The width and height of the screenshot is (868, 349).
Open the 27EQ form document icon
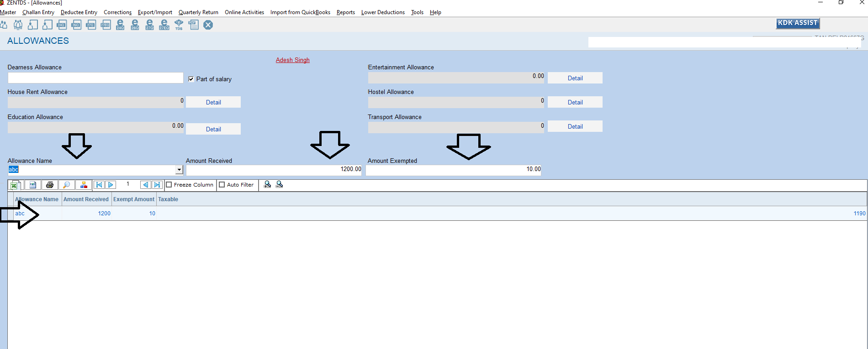coord(106,25)
